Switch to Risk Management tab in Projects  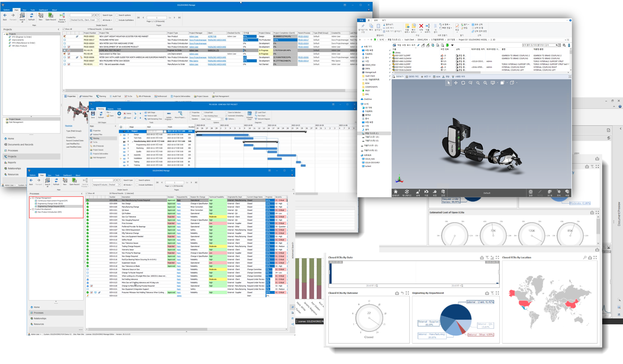point(220,96)
